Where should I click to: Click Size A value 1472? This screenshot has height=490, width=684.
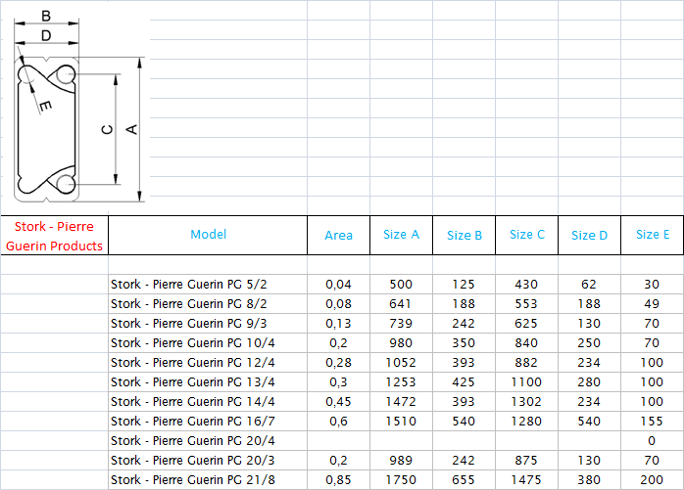point(401,401)
